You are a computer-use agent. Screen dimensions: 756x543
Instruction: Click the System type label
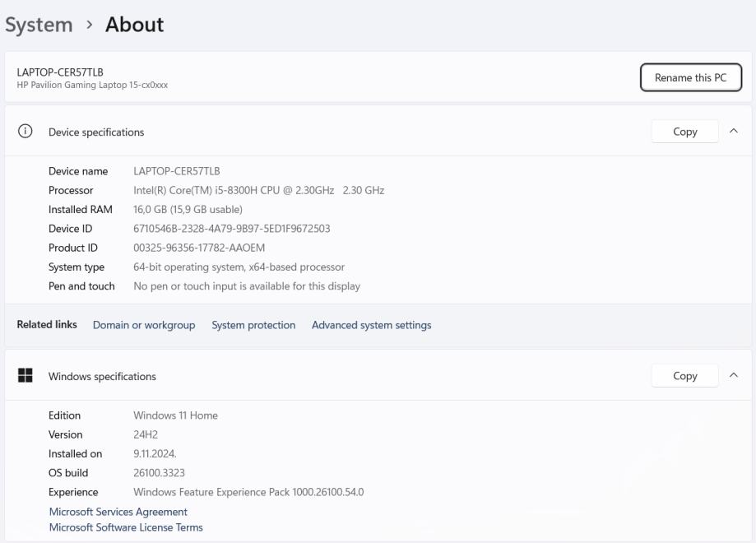(x=77, y=267)
